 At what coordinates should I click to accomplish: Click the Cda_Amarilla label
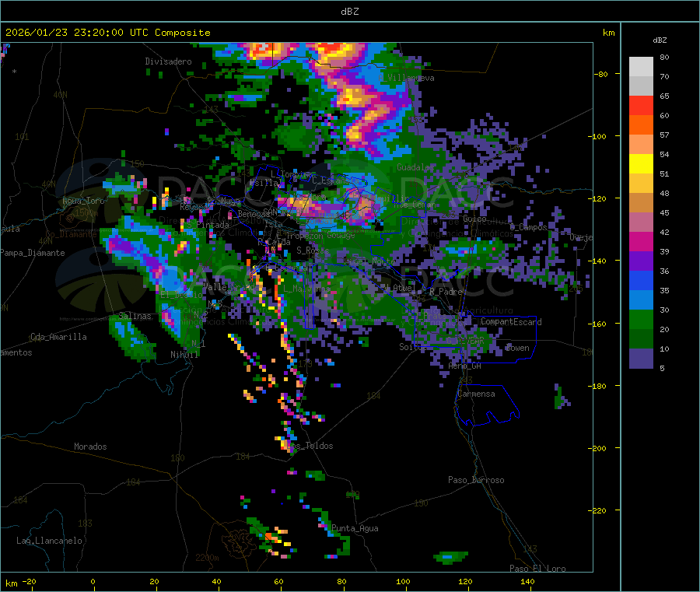click(x=58, y=337)
